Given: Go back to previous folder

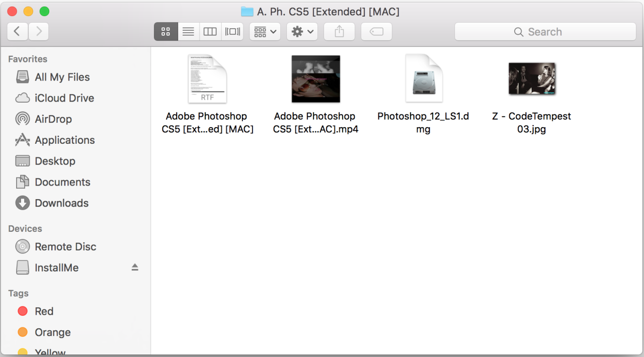Looking at the screenshot, I should 17,32.
